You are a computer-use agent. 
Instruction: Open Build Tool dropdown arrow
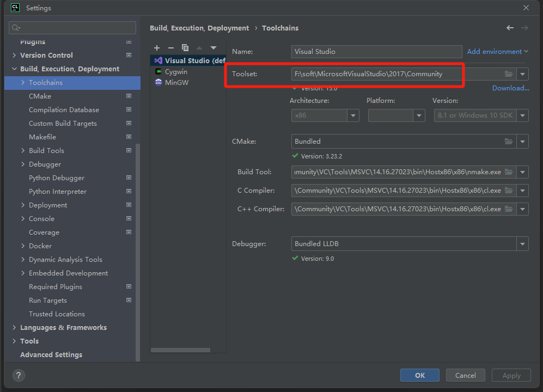coord(522,171)
